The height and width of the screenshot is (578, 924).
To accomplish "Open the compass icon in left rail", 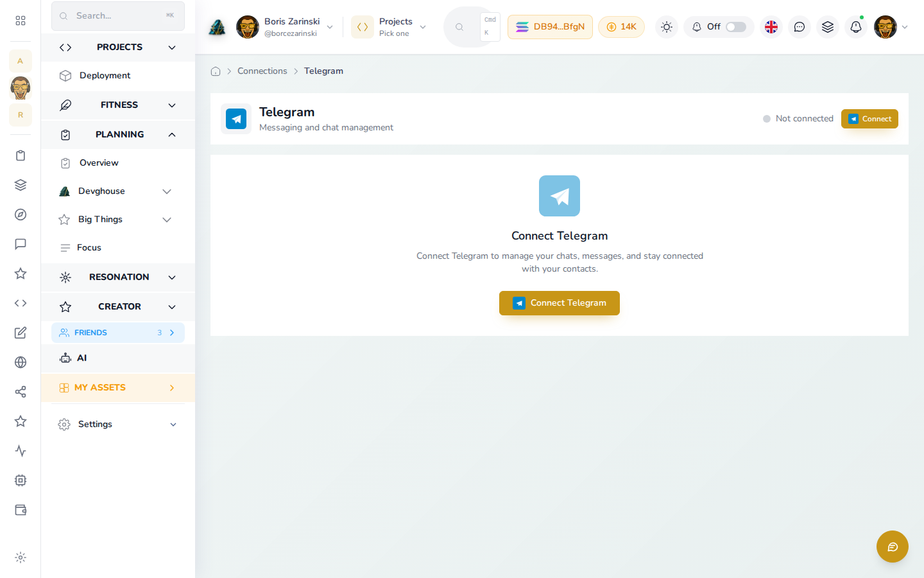I will tap(21, 215).
